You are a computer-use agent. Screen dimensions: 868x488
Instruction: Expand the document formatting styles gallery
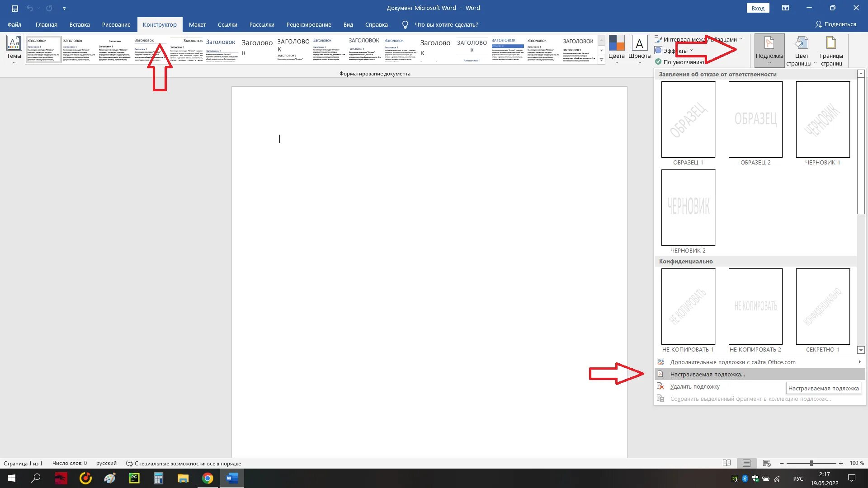pyautogui.click(x=601, y=60)
